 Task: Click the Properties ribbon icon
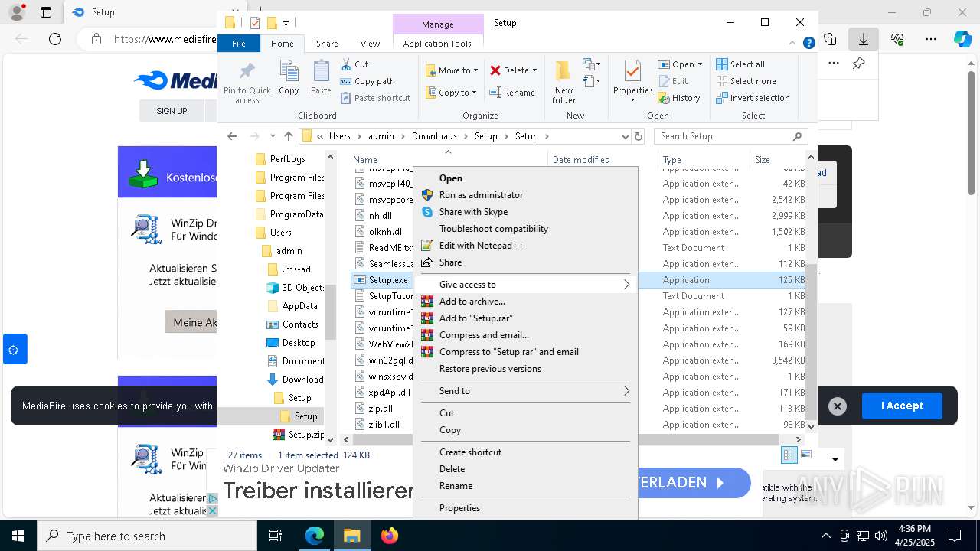tap(632, 83)
